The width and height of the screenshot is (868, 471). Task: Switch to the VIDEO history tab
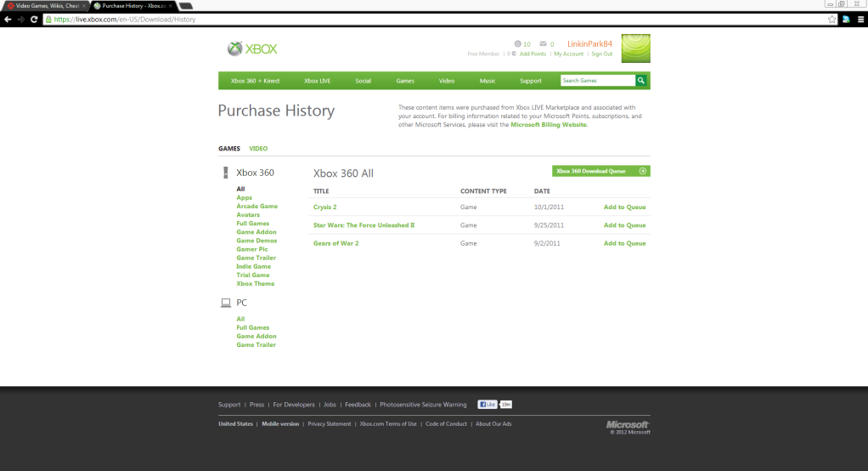258,149
